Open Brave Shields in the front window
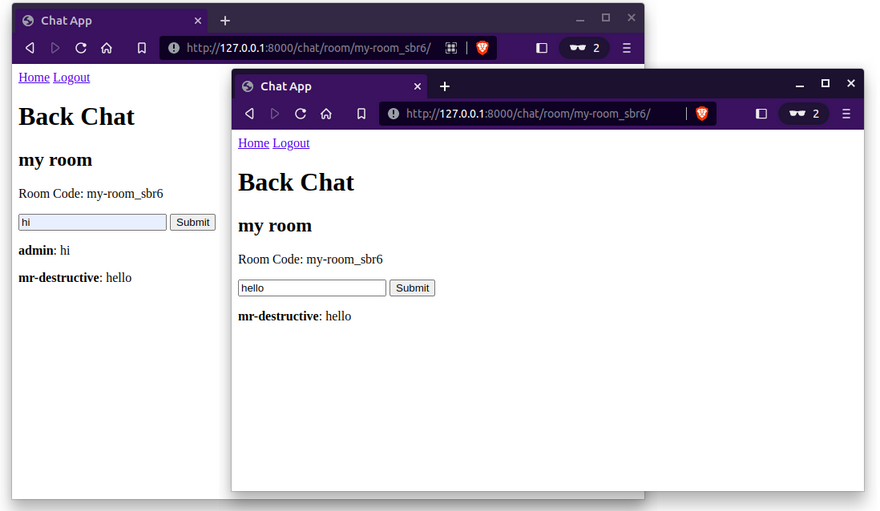The height and width of the screenshot is (511, 880). coord(701,114)
